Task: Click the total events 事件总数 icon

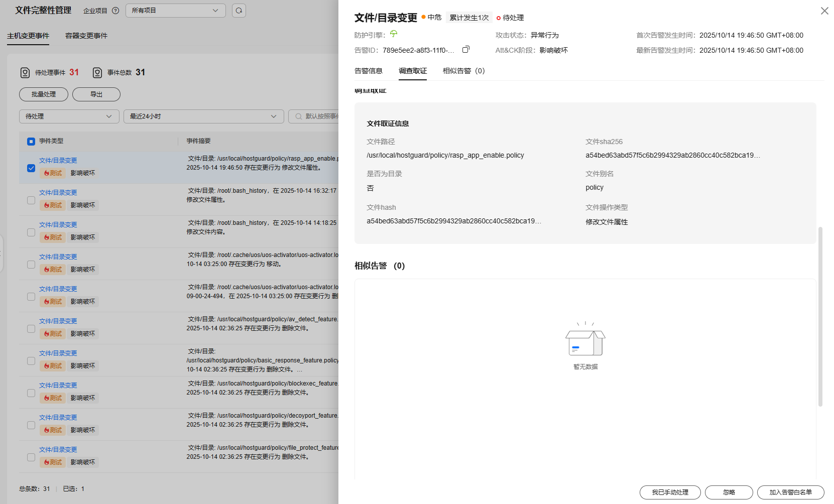Action: [x=97, y=73]
